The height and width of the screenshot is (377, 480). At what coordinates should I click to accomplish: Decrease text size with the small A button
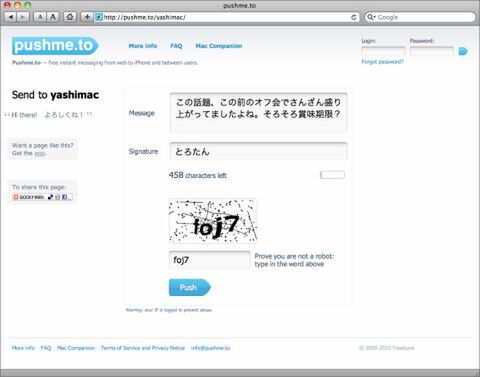40,17
